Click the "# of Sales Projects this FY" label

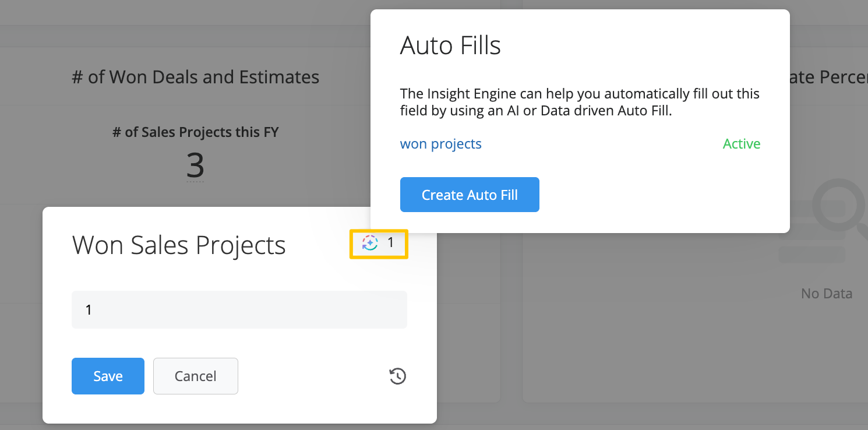click(x=195, y=132)
